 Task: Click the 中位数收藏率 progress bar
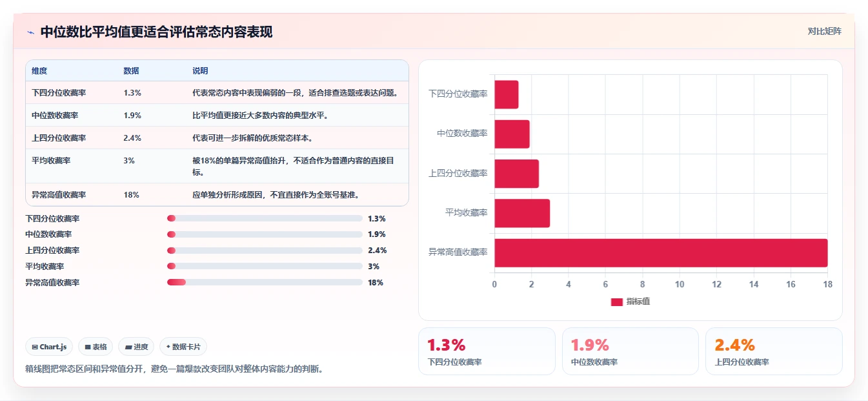click(x=265, y=234)
